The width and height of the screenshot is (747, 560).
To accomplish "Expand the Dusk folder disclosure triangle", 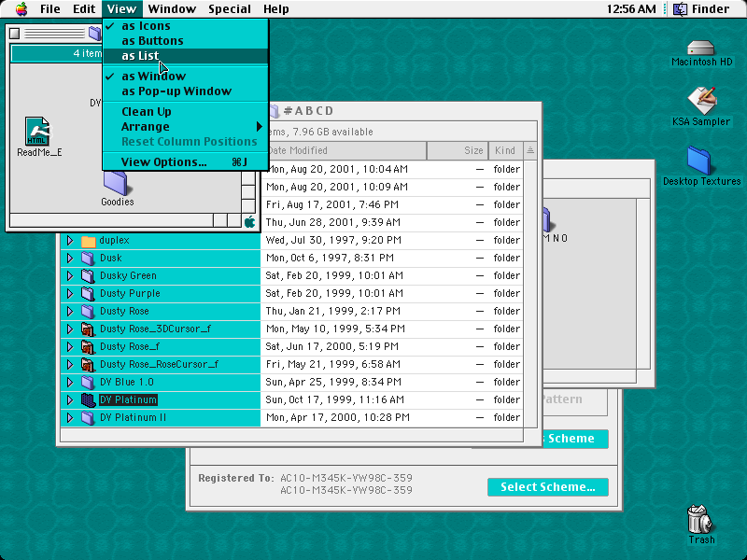I will pos(70,259).
